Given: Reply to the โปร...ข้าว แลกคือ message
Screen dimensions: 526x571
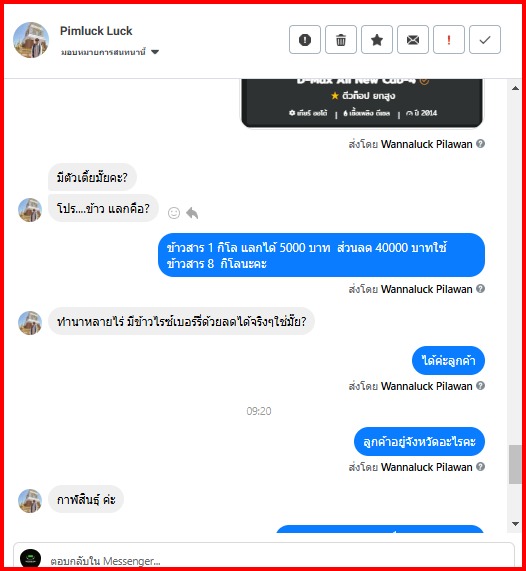Looking at the screenshot, I should point(192,213).
